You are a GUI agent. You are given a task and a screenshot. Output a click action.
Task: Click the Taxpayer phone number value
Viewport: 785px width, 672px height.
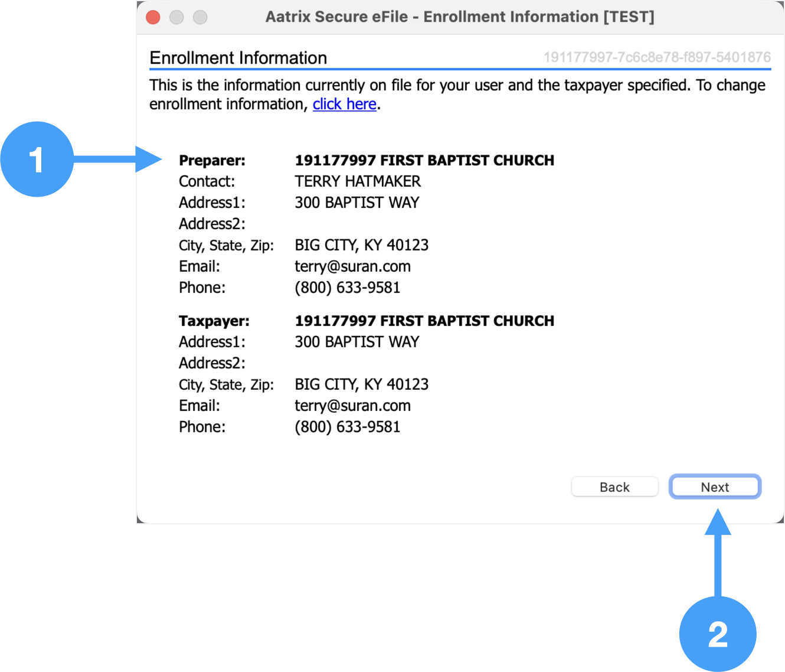[347, 427]
